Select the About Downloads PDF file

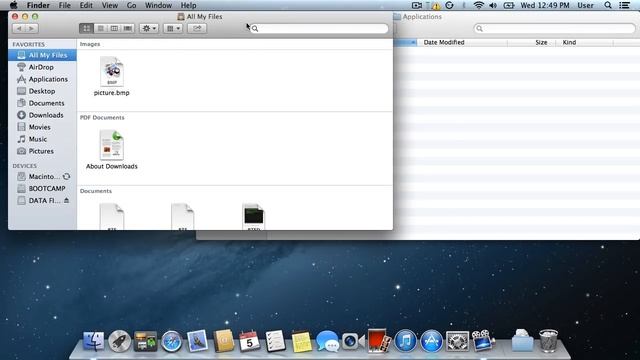tap(111, 150)
